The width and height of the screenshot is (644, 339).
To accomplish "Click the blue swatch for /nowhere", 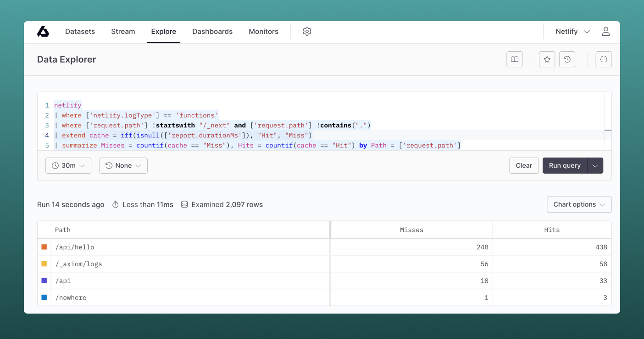I will pyautogui.click(x=44, y=297).
